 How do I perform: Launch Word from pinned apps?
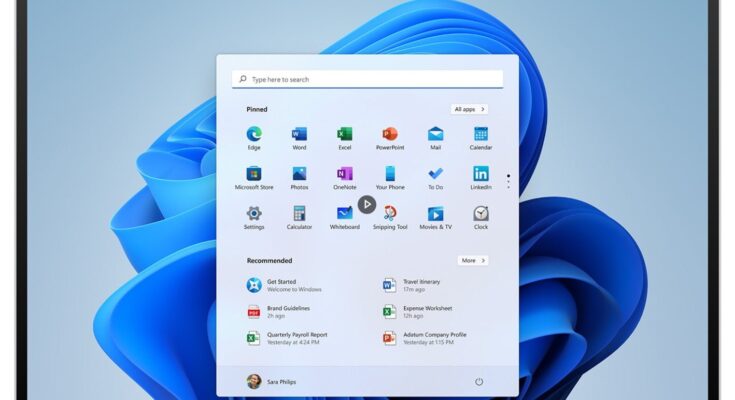coord(299,138)
